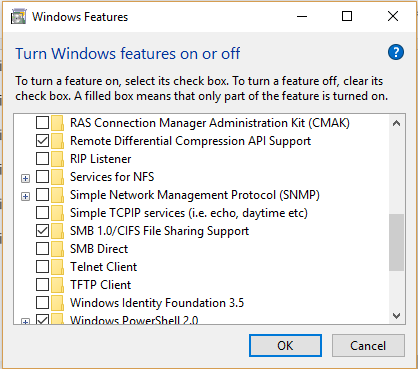Expand the Services for NFS tree node
The width and height of the screenshot is (418, 369).
coord(25,178)
